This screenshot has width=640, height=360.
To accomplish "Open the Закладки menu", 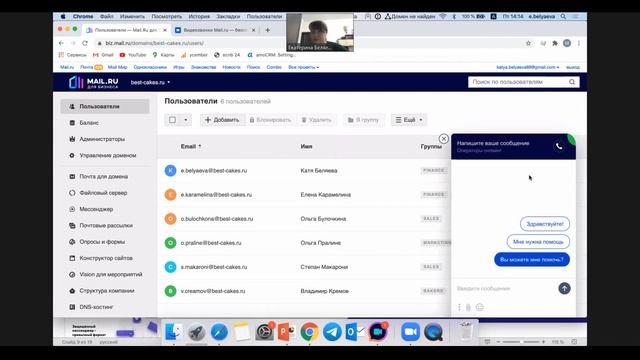I will (228, 17).
